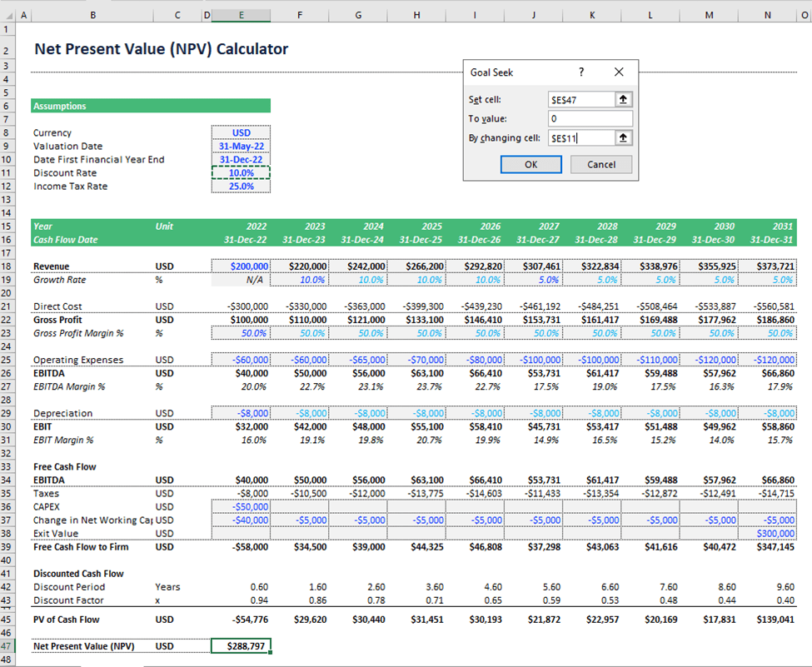The width and height of the screenshot is (812, 667).
Task: Select 2024 Operating Expenses -$65,000
Action: click(358, 360)
